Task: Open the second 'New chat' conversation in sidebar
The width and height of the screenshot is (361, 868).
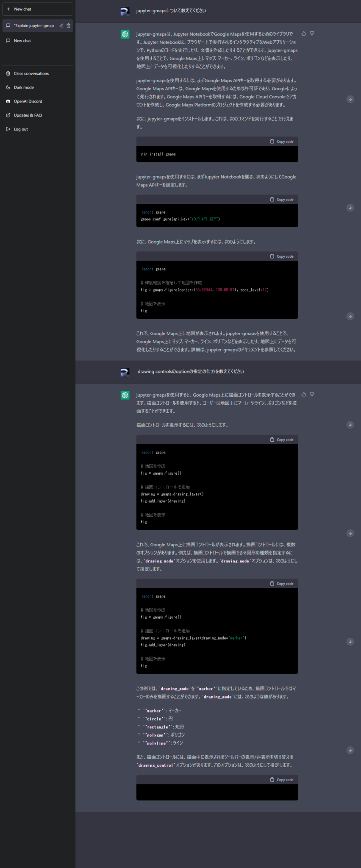Action: [38, 41]
